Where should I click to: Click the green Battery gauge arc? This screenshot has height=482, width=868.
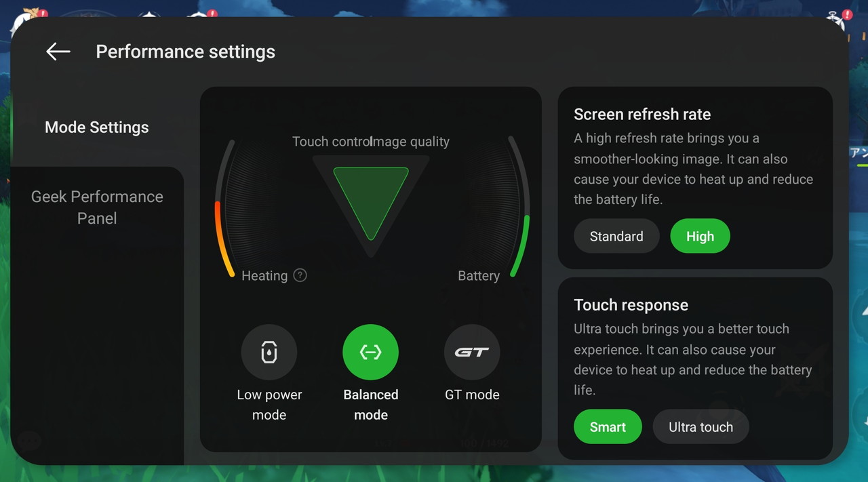[x=523, y=243]
